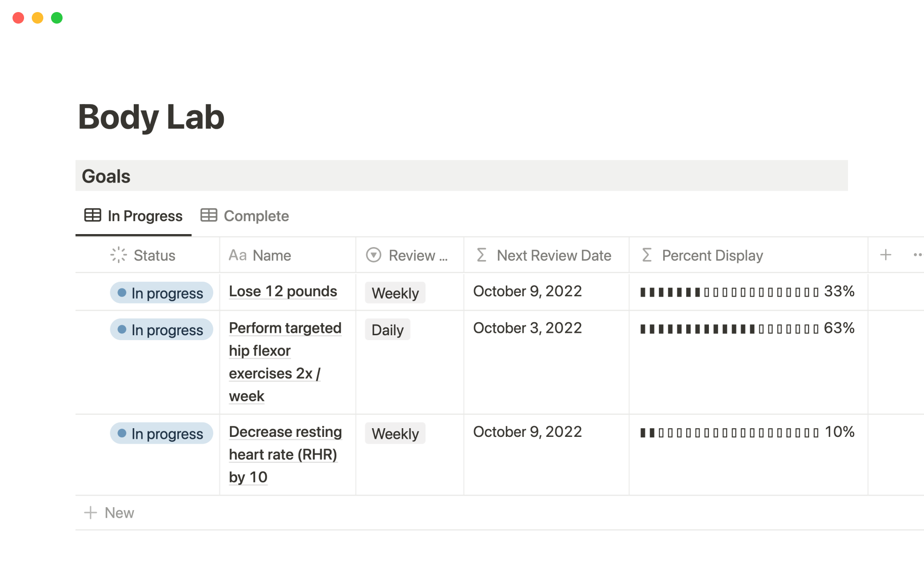Click the Status column spinner icon

[x=118, y=255]
